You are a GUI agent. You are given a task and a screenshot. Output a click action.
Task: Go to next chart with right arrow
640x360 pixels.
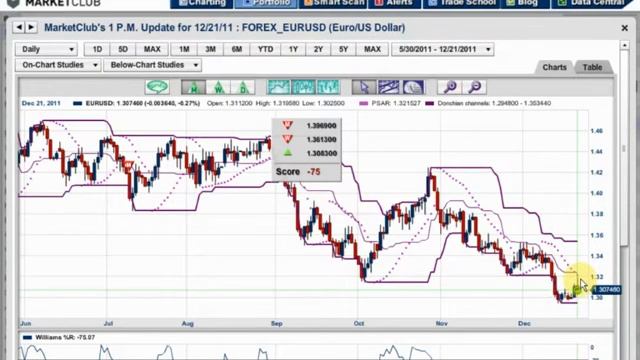tap(31, 27)
